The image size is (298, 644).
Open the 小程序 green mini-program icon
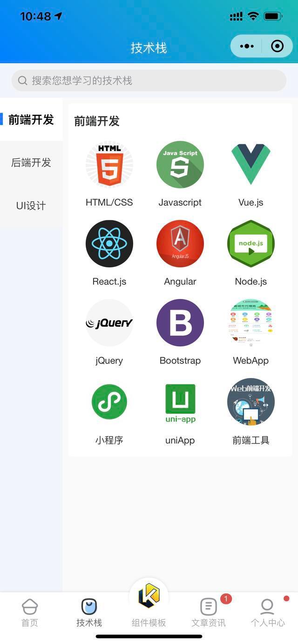[109, 402]
